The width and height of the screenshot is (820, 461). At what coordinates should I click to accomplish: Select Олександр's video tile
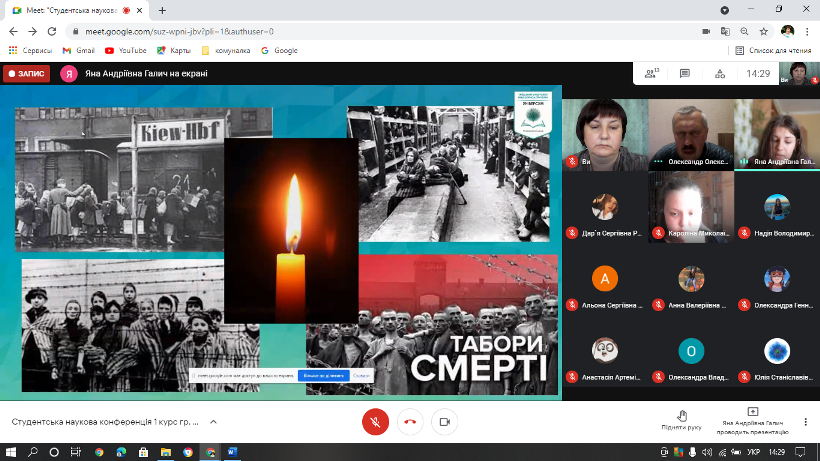point(689,132)
